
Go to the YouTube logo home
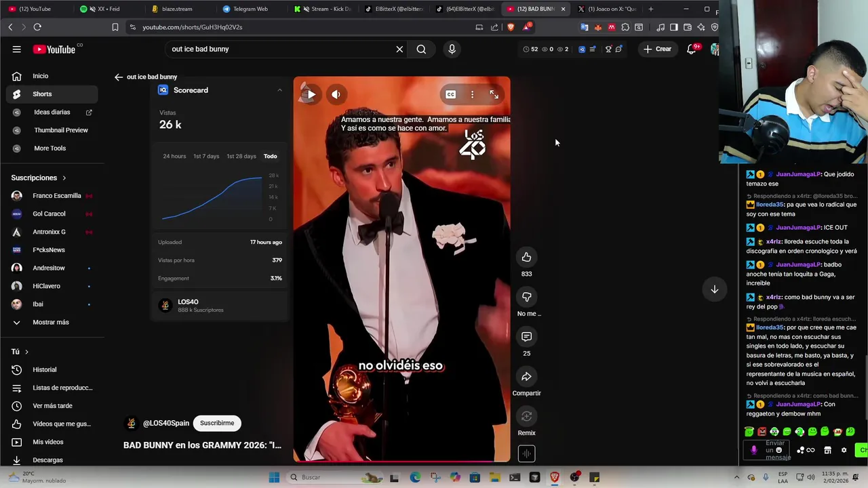click(54, 49)
